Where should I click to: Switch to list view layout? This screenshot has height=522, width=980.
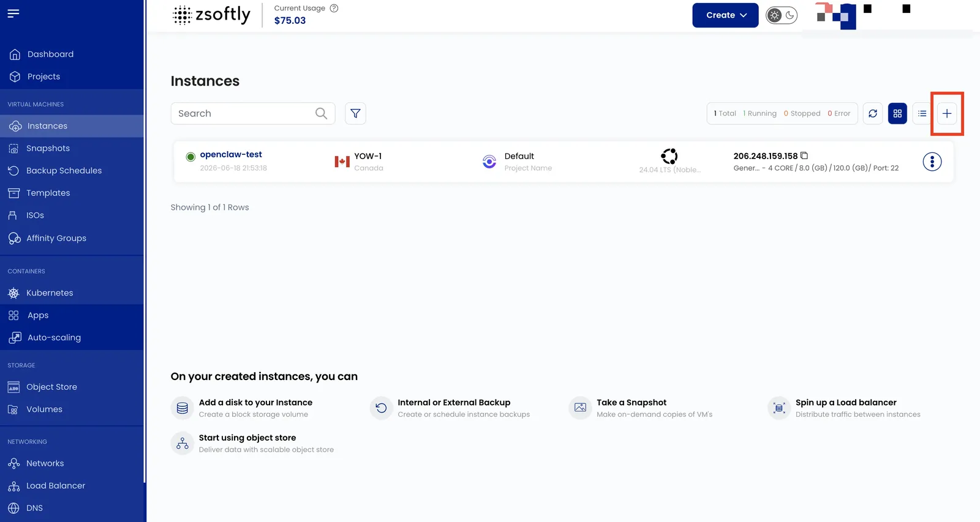click(922, 113)
